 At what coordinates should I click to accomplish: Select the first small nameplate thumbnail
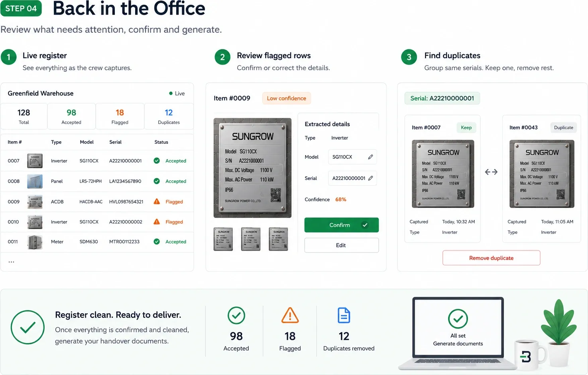click(223, 239)
